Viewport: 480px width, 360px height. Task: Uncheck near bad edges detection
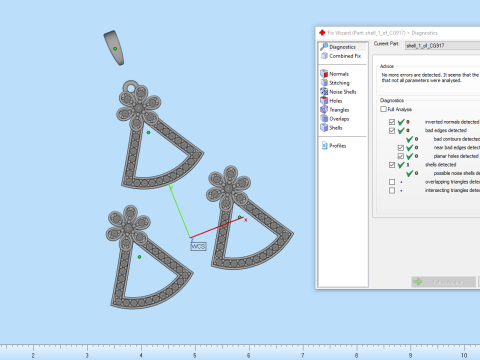(401, 148)
